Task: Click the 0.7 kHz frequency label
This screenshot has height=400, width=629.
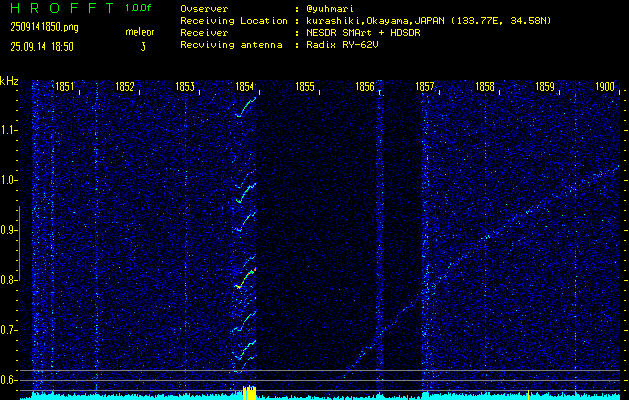Action: (x=7, y=330)
